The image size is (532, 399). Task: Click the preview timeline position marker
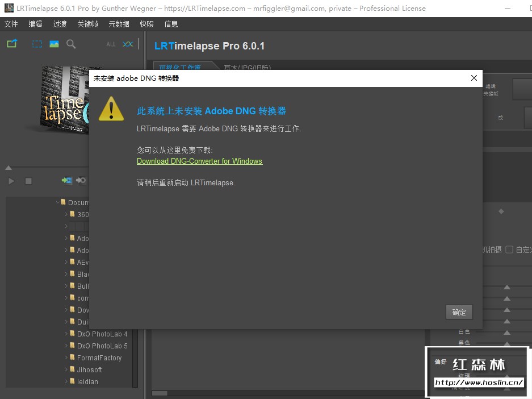click(x=9, y=168)
